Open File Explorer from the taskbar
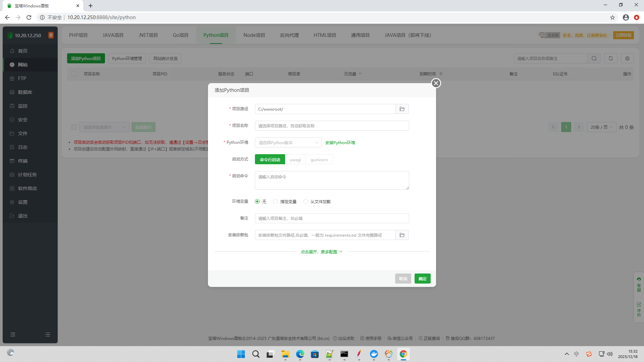This screenshot has width=644, height=362. coord(285,354)
